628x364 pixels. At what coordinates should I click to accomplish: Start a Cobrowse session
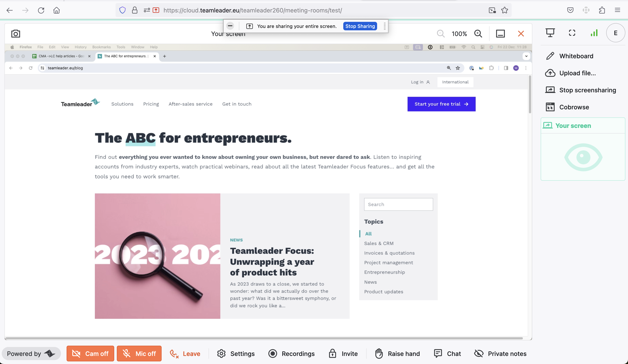[x=567, y=107]
